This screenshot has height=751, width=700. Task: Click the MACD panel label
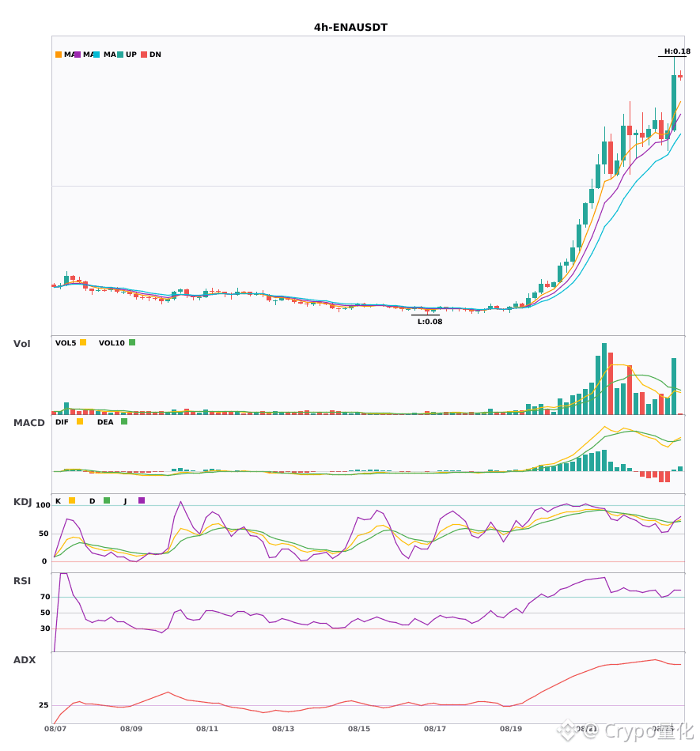coord(28,423)
